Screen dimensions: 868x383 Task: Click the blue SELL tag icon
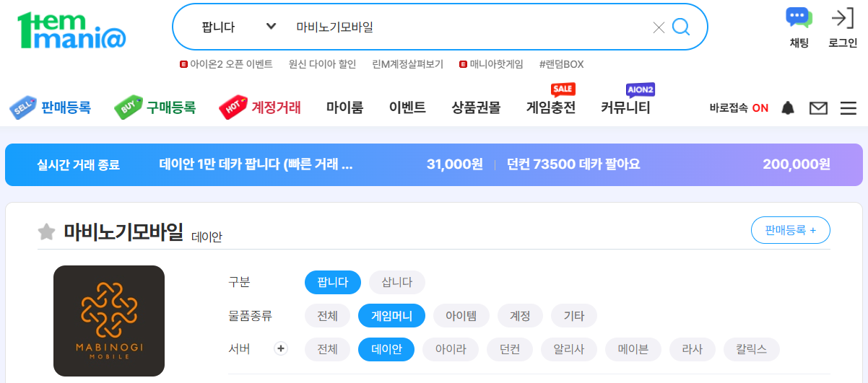22,108
